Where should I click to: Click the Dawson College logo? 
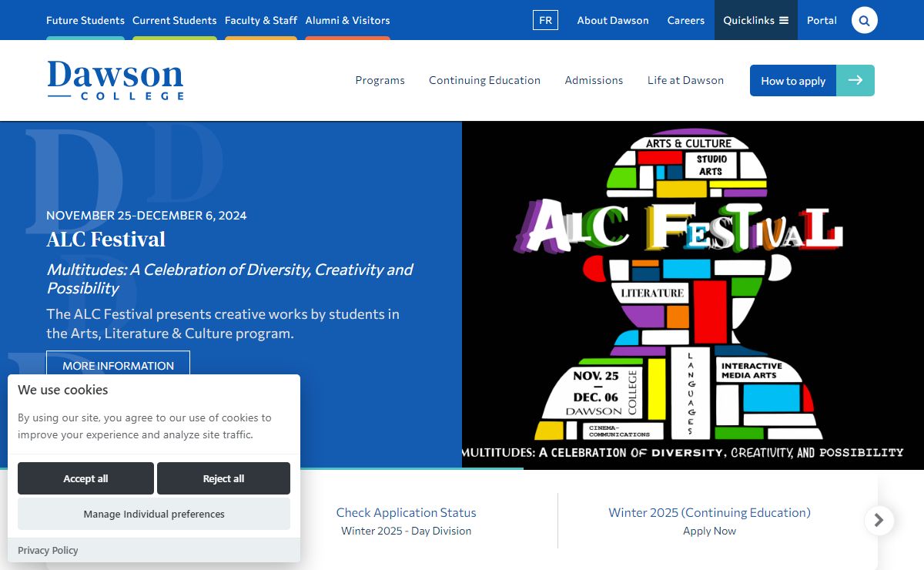[115, 80]
